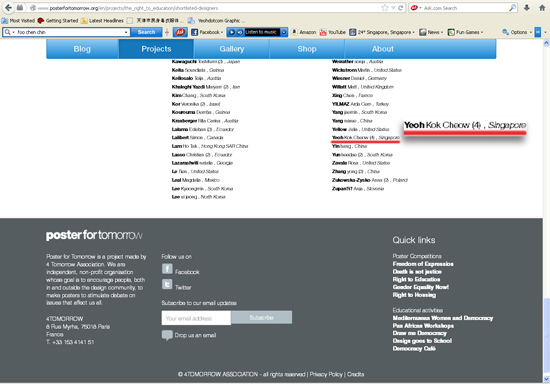This screenshot has height=384, width=550.
Task: Reload the page using the refresh icon
Action: (401, 8)
